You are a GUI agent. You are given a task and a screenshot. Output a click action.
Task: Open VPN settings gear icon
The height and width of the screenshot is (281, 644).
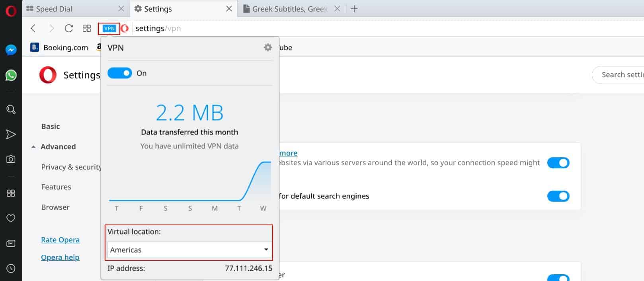[268, 47]
